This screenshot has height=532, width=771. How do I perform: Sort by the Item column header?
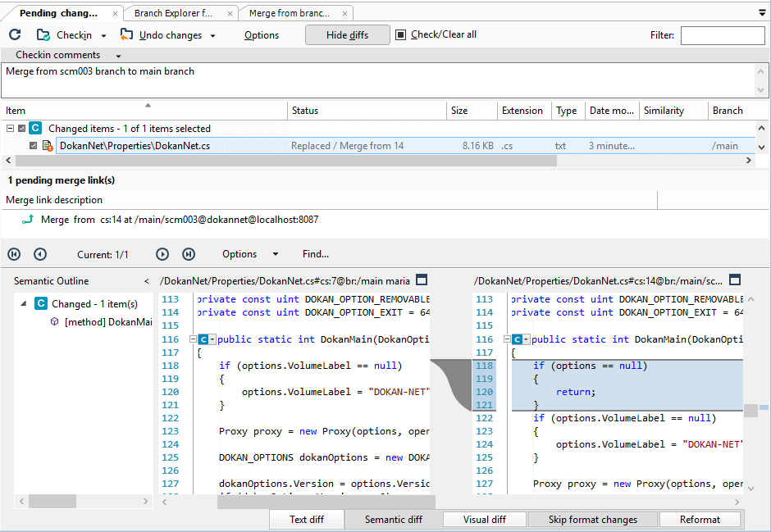click(144, 111)
